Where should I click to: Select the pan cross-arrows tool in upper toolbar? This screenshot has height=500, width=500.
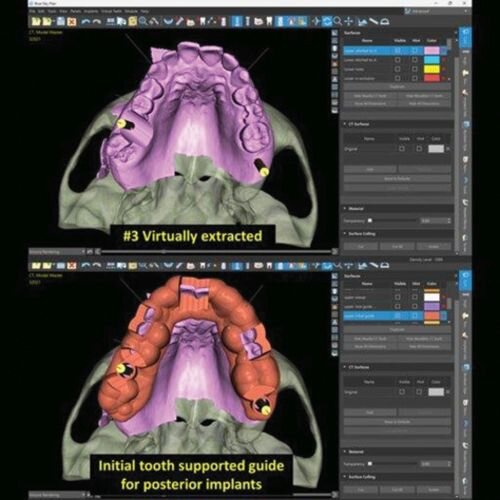pyautogui.click(x=349, y=22)
